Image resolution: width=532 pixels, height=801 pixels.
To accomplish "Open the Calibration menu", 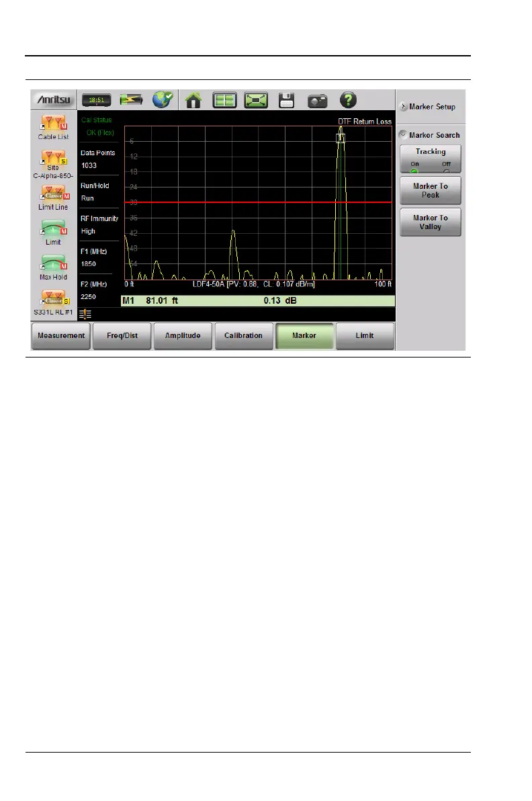I will click(244, 335).
